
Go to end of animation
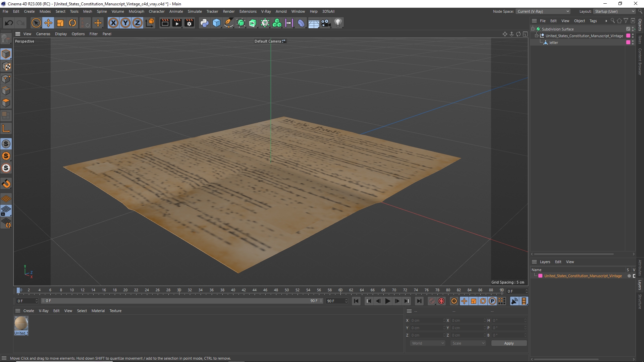pos(419,301)
